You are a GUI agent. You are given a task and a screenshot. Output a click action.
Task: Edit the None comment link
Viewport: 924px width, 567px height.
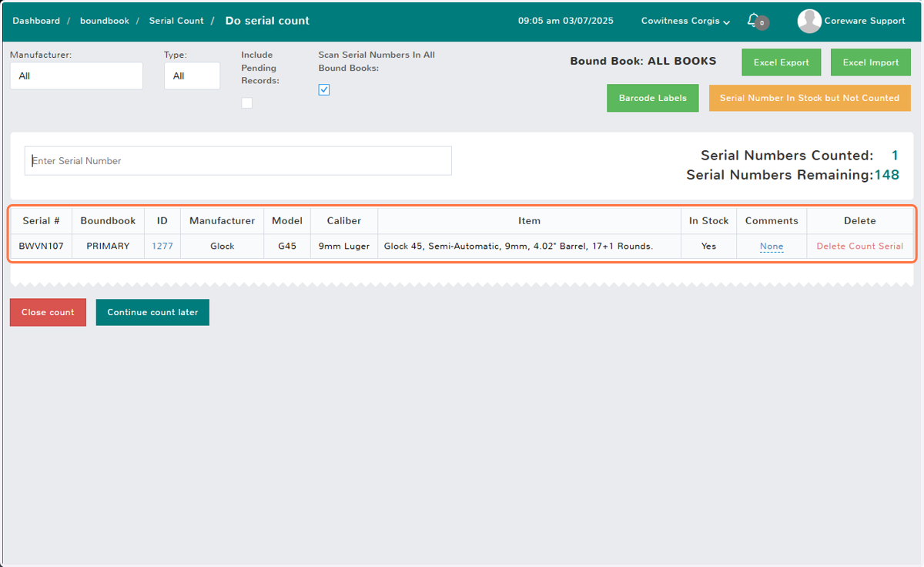(x=772, y=247)
